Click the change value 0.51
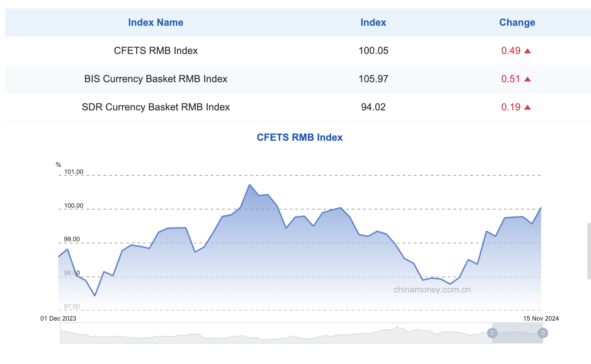The image size is (591, 364). coord(511,79)
